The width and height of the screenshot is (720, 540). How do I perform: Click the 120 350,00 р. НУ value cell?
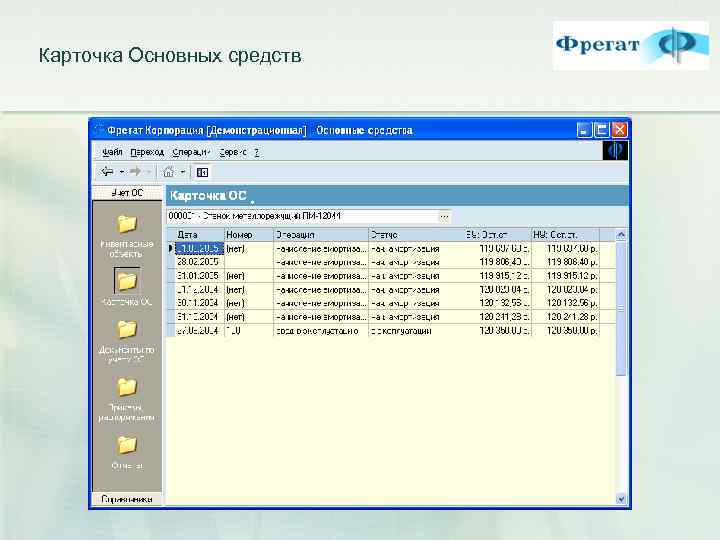[566, 331]
